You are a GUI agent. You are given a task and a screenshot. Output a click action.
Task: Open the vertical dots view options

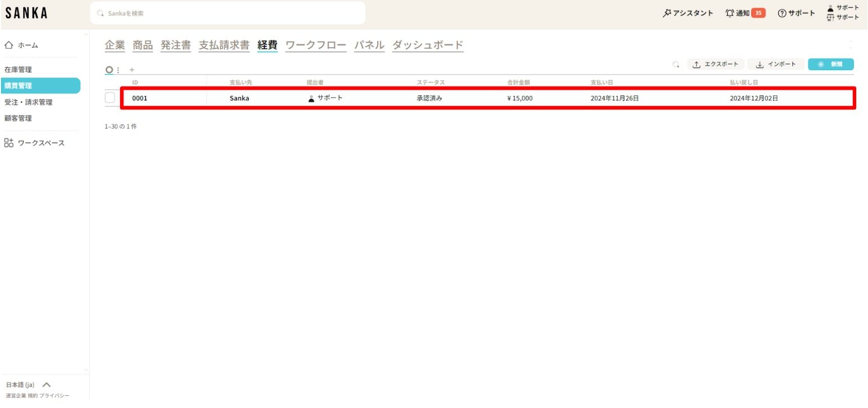[118, 70]
